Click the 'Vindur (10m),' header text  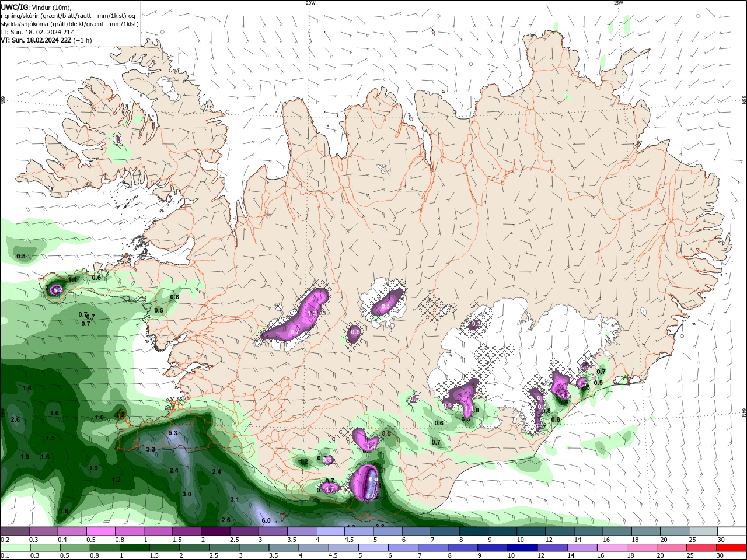coord(51,7)
